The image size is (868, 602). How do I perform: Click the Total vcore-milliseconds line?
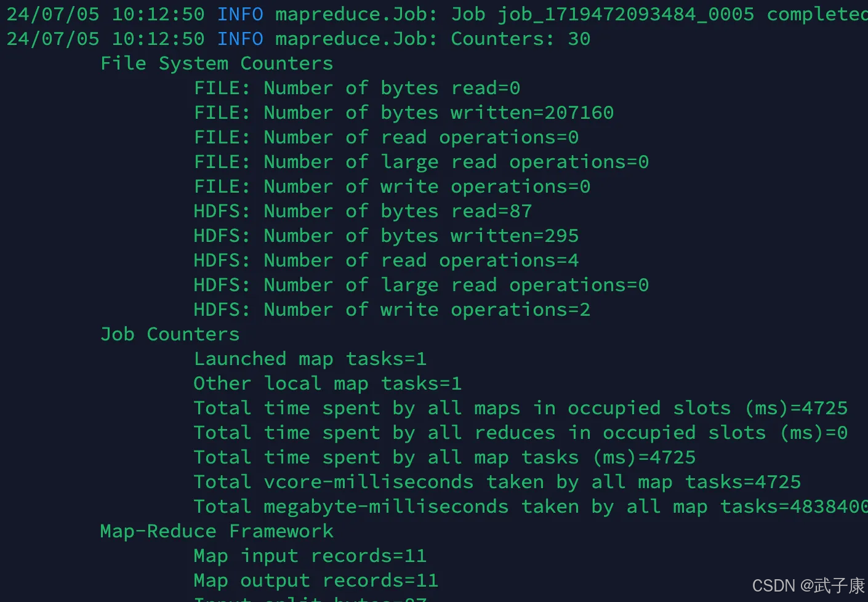(497, 482)
